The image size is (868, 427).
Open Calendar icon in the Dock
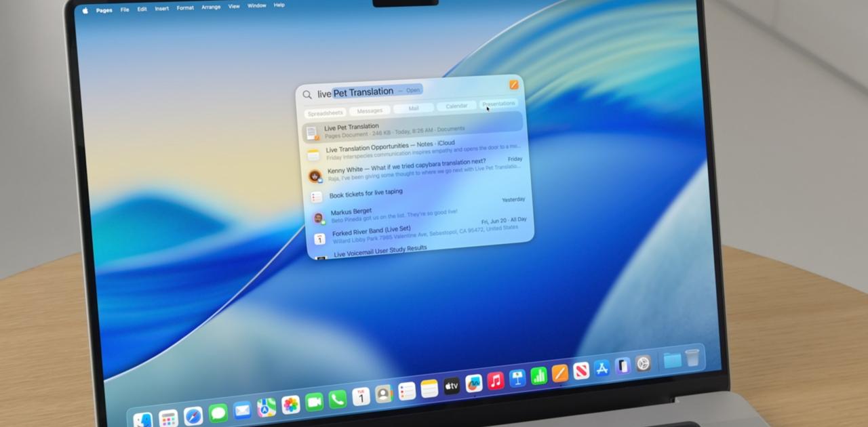pyautogui.click(x=361, y=396)
